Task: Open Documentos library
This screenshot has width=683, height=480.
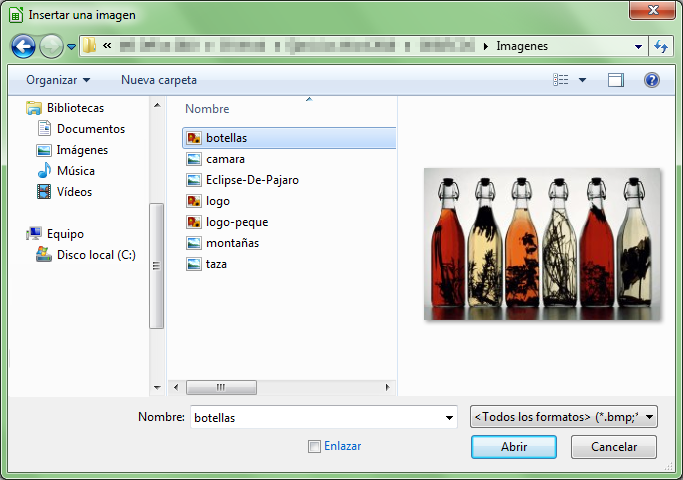Action: click(91, 129)
